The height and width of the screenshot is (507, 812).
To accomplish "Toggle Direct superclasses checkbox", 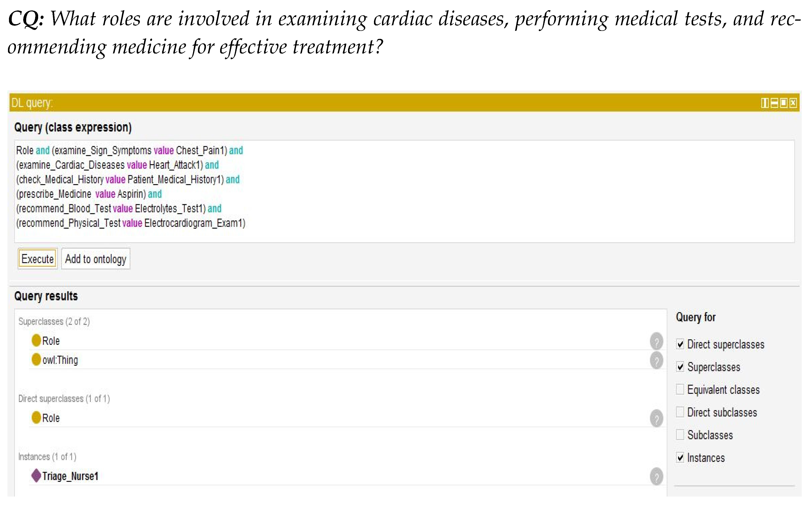I will (x=680, y=344).
